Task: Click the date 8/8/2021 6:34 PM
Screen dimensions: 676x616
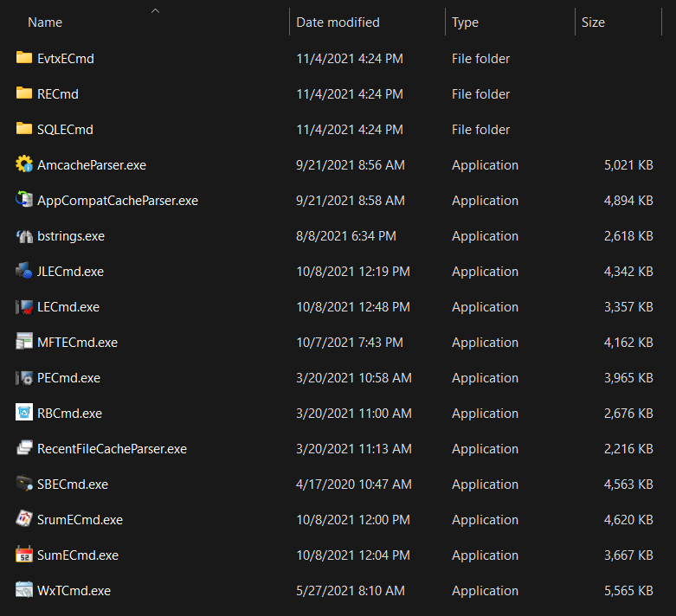Action: pyautogui.click(x=346, y=236)
